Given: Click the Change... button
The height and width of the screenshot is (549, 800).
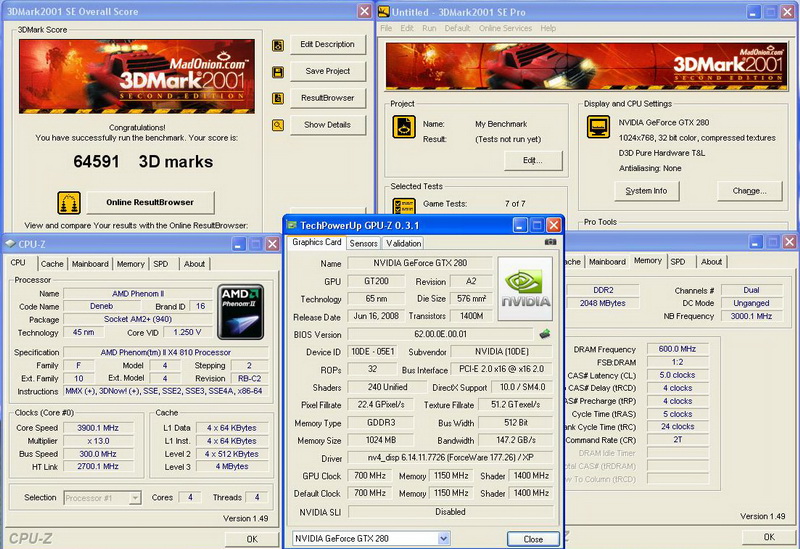Looking at the screenshot, I should (749, 191).
